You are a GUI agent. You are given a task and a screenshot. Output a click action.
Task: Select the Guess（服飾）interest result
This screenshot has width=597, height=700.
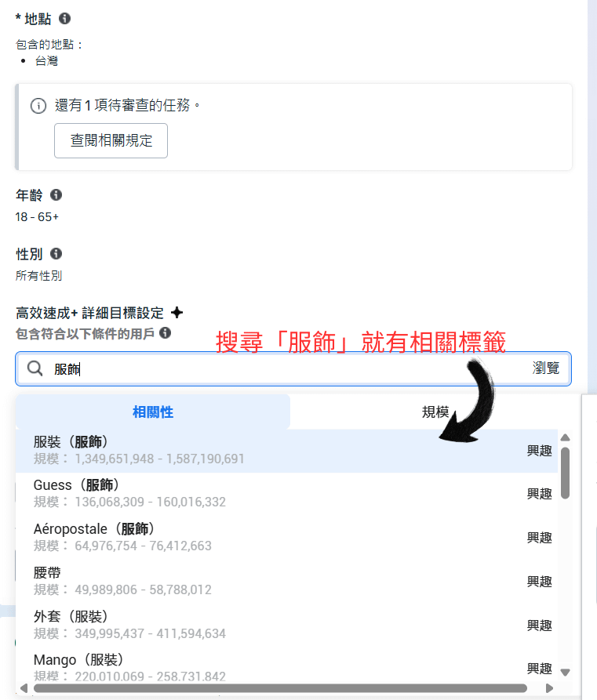(286, 494)
